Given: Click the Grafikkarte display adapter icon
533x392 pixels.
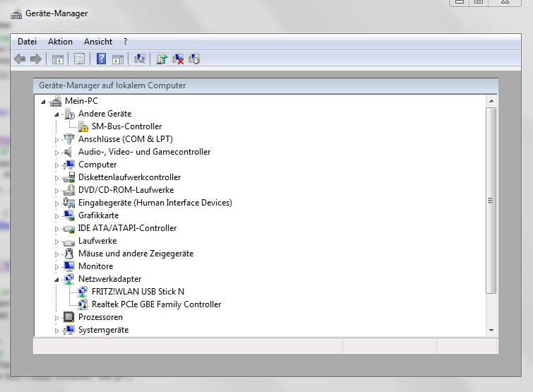Looking at the screenshot, I should tap(69, 215).
